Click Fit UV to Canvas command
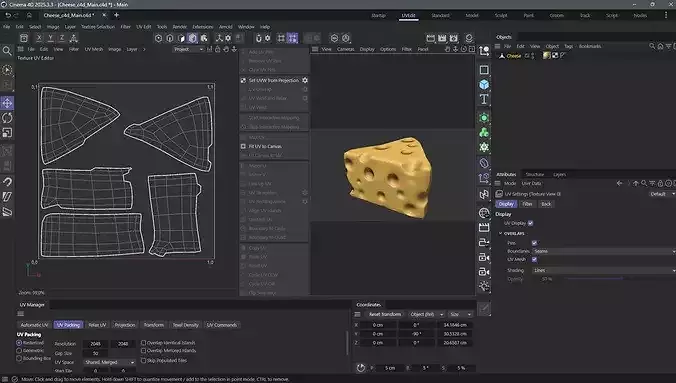676x383 pixels. [265, 146]
